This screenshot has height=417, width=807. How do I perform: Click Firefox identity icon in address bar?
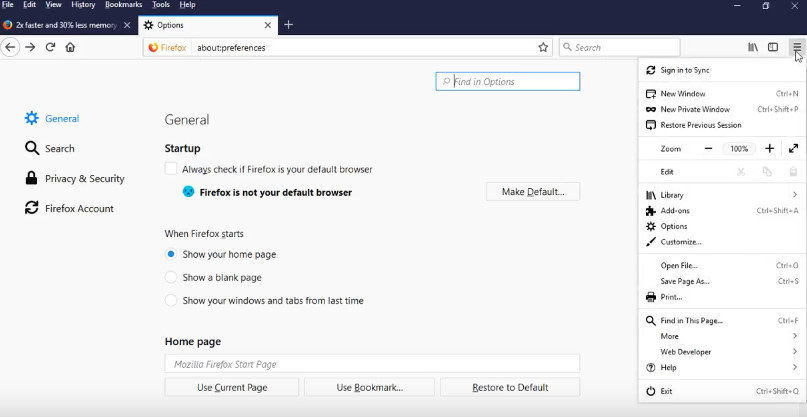point(167,47)
